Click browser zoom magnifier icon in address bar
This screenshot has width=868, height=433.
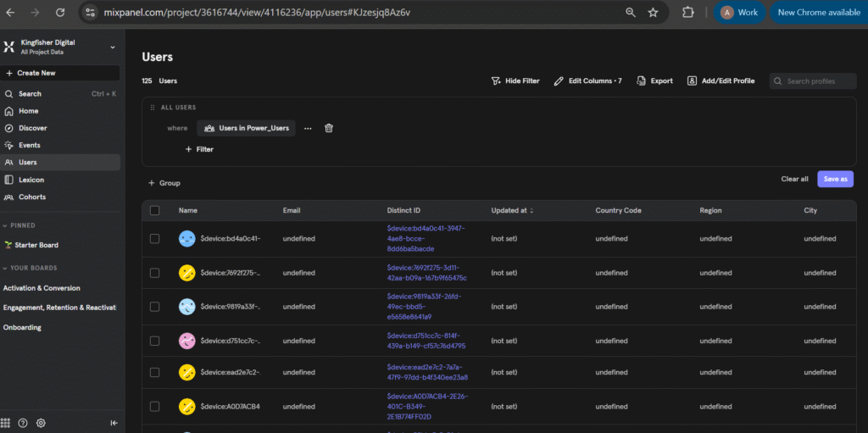tap(631, 12)
